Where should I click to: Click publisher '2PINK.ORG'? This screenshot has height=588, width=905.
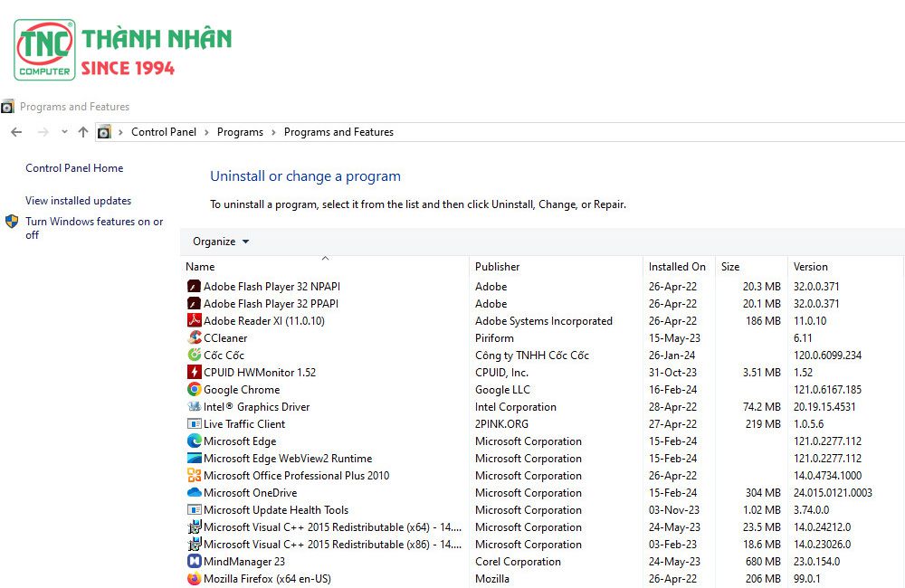click(x=501, y=424)
